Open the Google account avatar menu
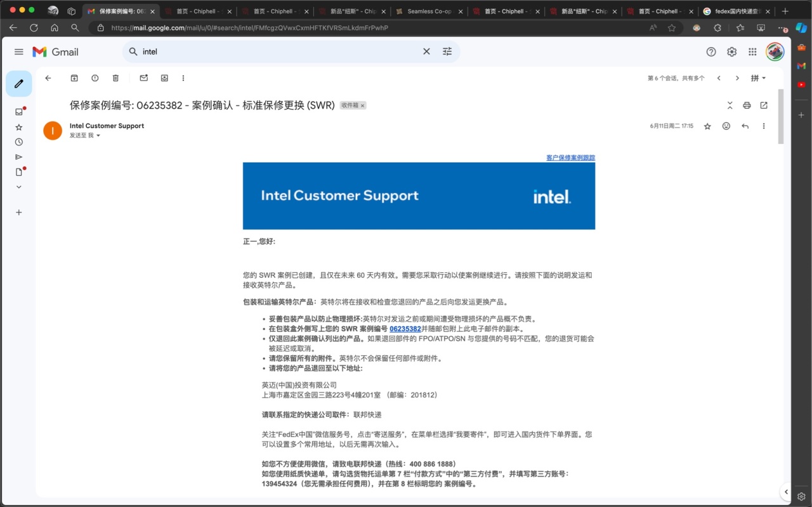This screenshot has height=507, width=812. click(775, 52)
